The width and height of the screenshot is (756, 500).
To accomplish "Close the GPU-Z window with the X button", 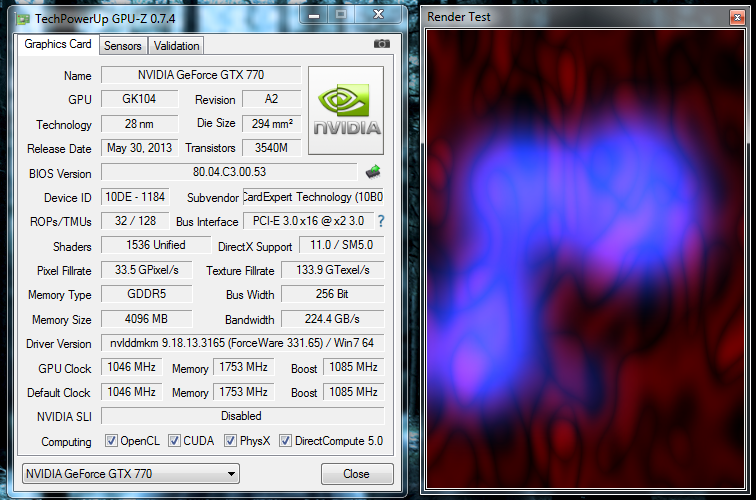I will (378, 15).
